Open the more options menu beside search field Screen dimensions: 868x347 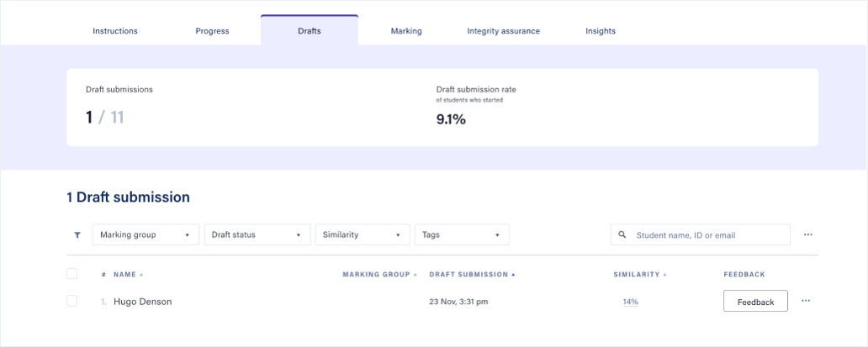[808, 234]
